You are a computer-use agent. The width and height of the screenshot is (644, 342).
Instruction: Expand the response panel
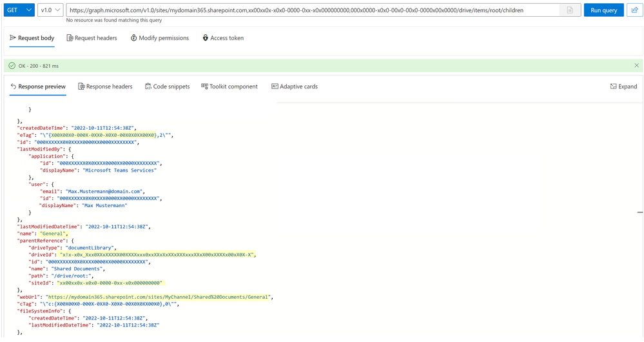(x=623, y=86)
